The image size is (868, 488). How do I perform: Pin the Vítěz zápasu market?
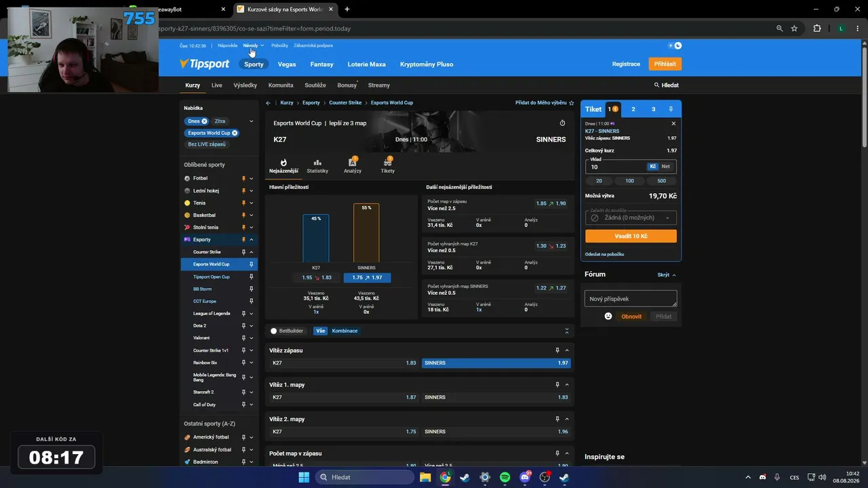click(557, 350)
